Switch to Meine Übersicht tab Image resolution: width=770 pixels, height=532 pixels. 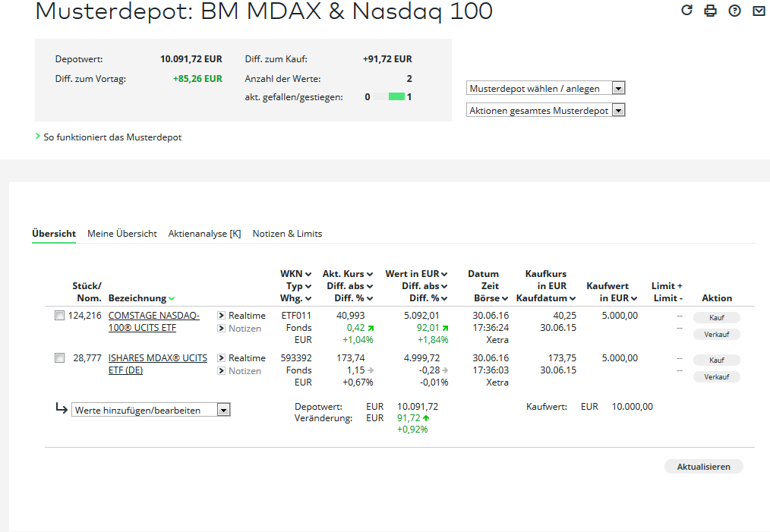[x=122, y=234]
